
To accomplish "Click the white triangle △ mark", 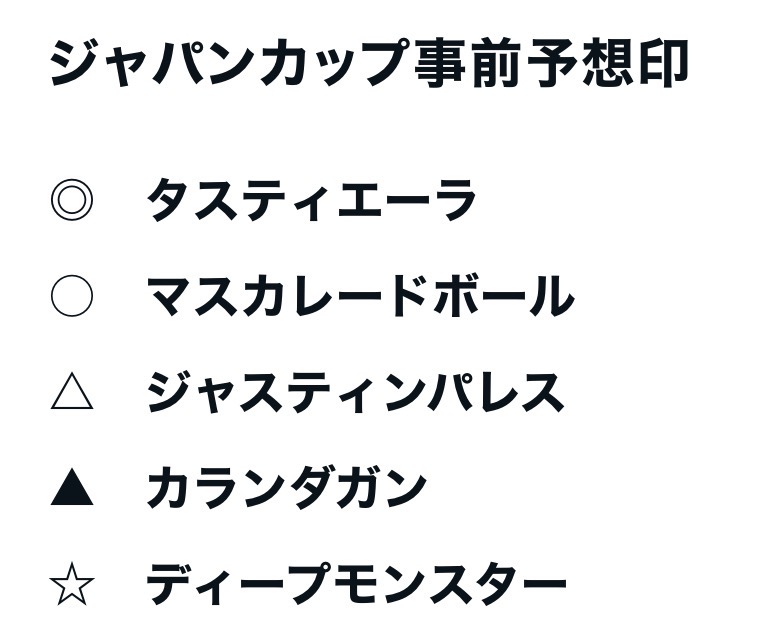I will [x=71, y=392].
